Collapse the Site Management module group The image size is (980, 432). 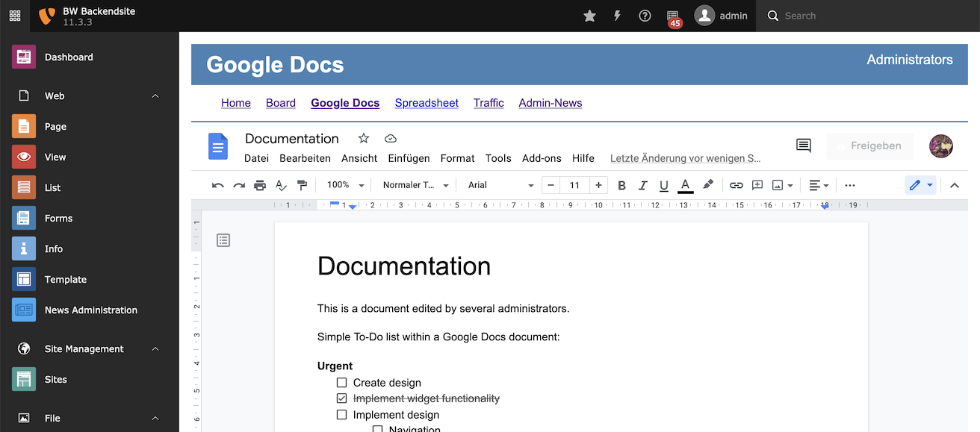pyautogui.click(x=155, y=349)
